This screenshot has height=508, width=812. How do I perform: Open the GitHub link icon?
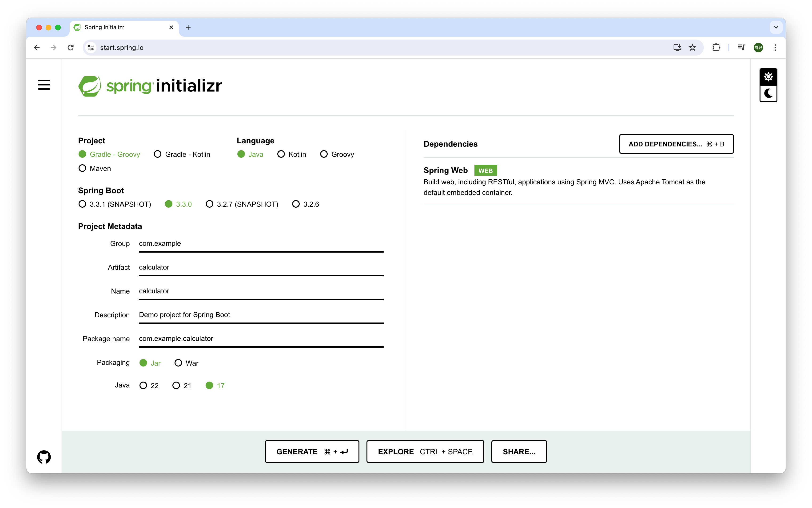[44, 457]
